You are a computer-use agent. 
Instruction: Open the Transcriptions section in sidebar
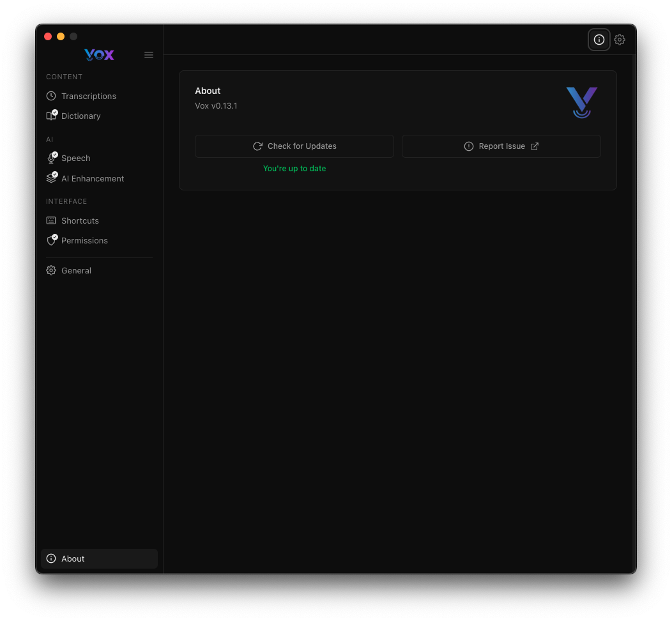pyautogui.click(x=88, y=96)
